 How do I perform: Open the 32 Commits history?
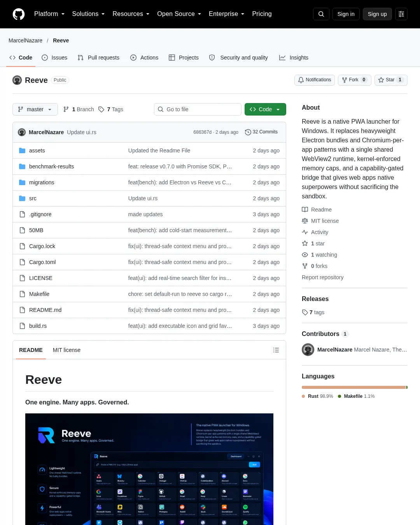click(x=261, y=132)
